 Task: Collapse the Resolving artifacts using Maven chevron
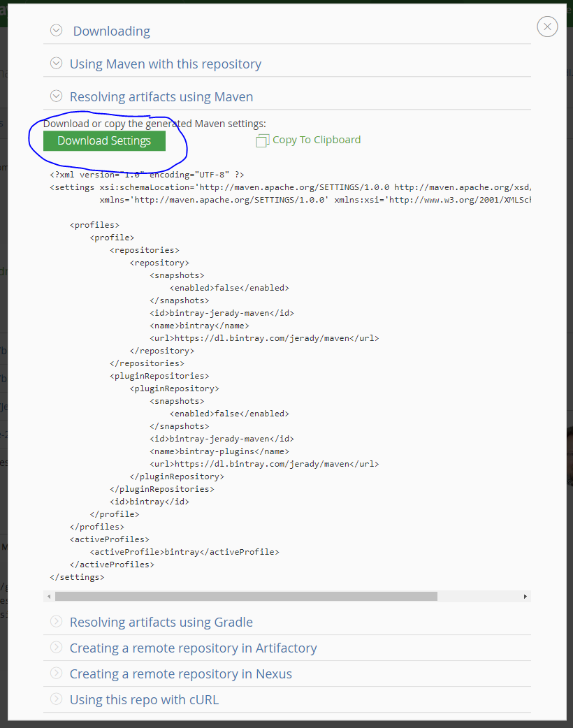coord(56,96)
